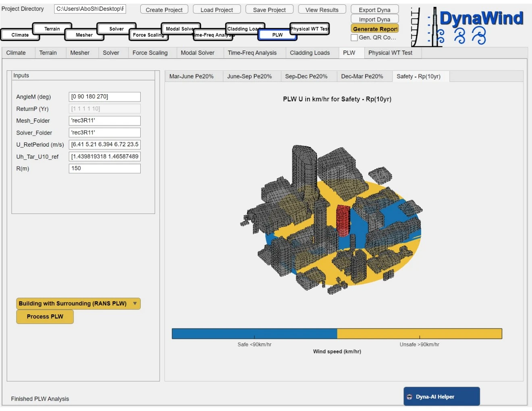Click the Export Dyna button

coord(374,9)
